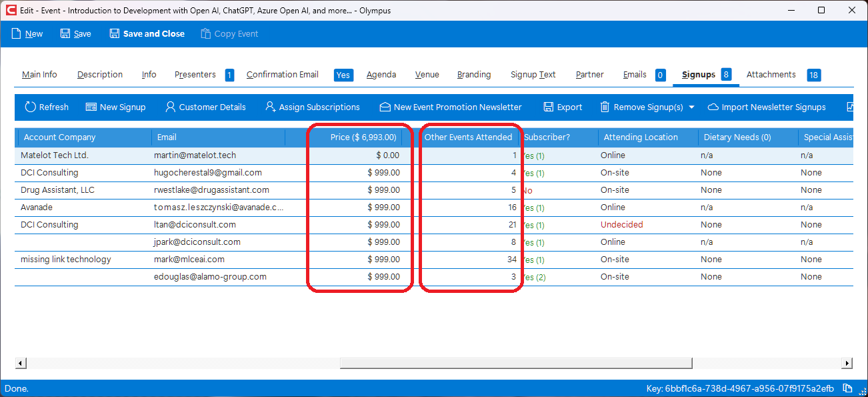Open Customer Details
The height and width of the screenshot is (397, 868).
[x=205, y=107]
